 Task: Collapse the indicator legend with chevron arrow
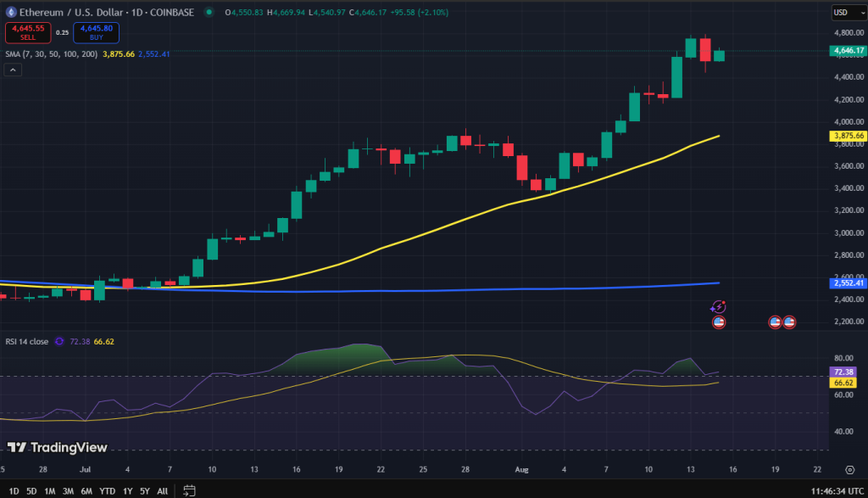pyautogui.click(x=13, y=70)
